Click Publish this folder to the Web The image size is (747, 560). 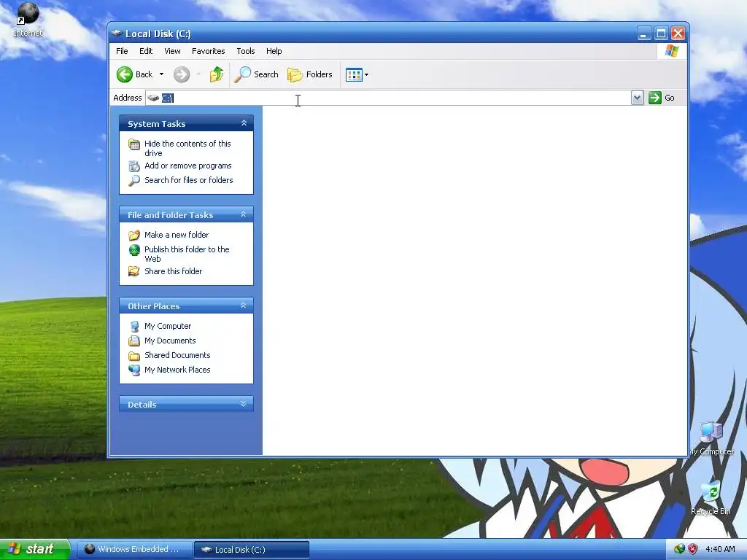pos(187,254)
